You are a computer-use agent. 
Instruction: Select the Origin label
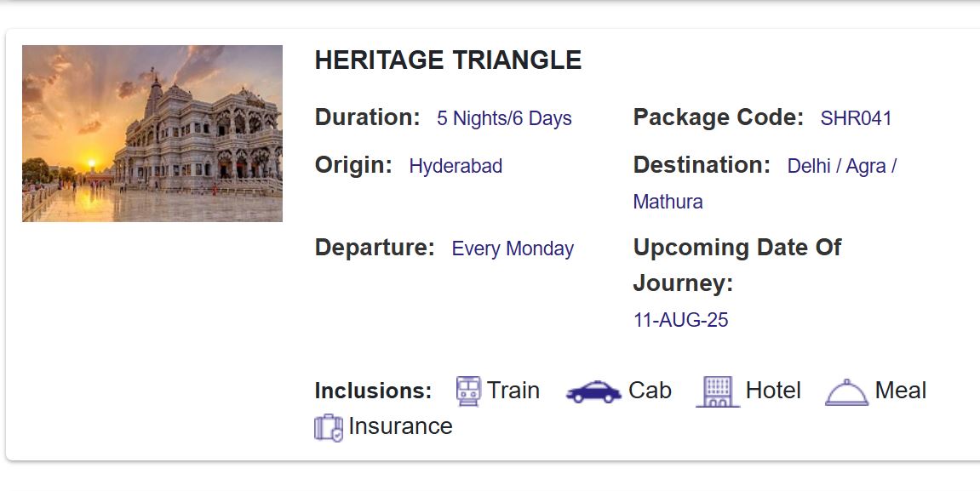tap(352, 166)
